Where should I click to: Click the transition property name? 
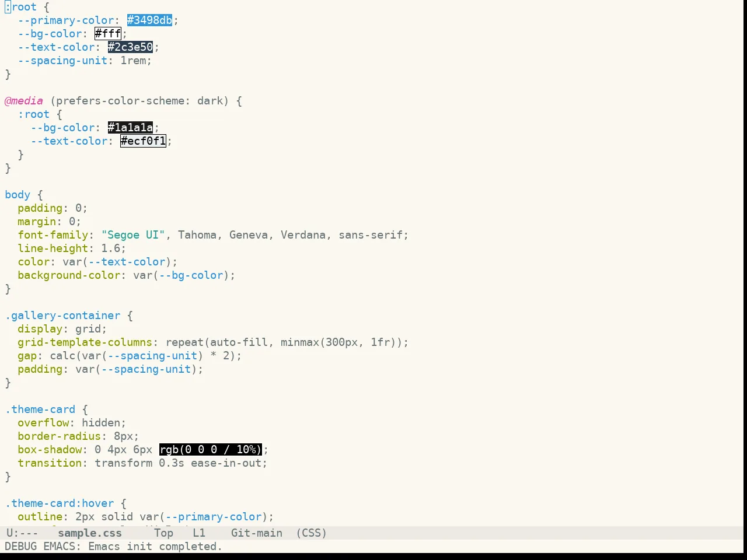[50, 463]
